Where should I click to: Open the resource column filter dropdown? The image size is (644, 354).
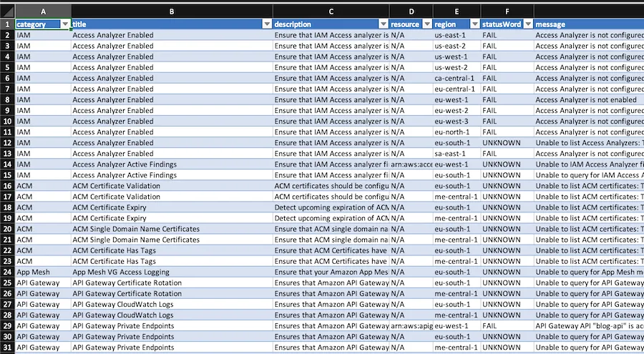pos(427,24)
